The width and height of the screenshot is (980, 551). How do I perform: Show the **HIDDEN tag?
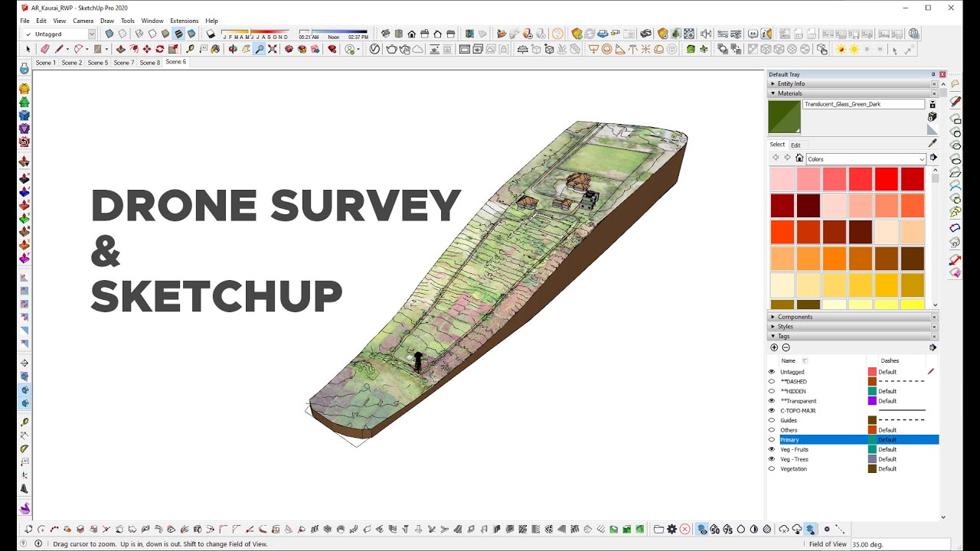[772, 391]
